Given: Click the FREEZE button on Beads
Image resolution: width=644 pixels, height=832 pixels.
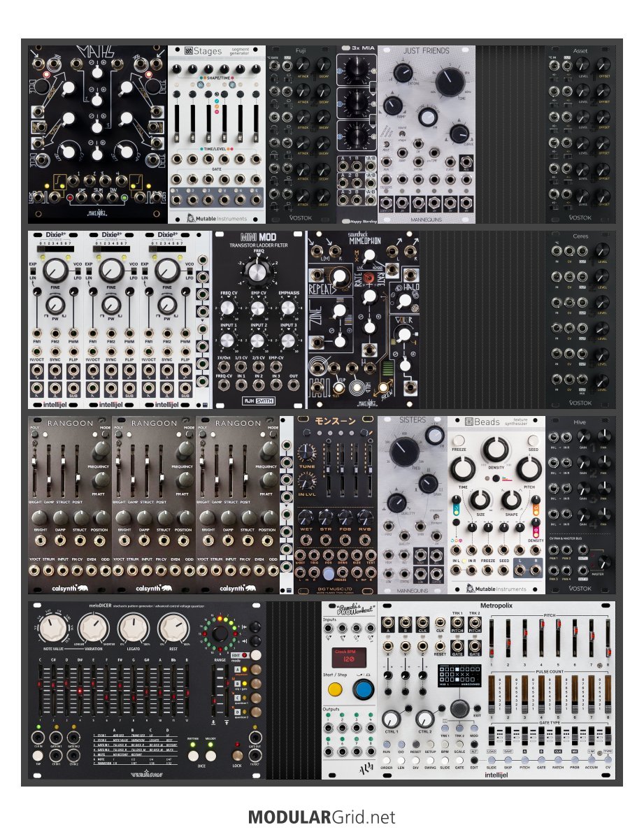Looking at the screenshot, I should click(x=459, y=442).
